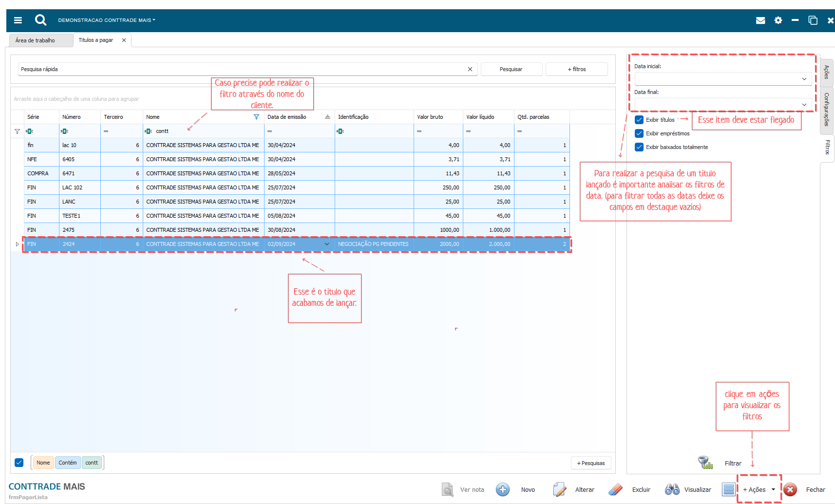Viewport: 835px width, 504px height.
Task: Toggle Exibir baixados totalmente checkbox
Action: pos(639,147)
